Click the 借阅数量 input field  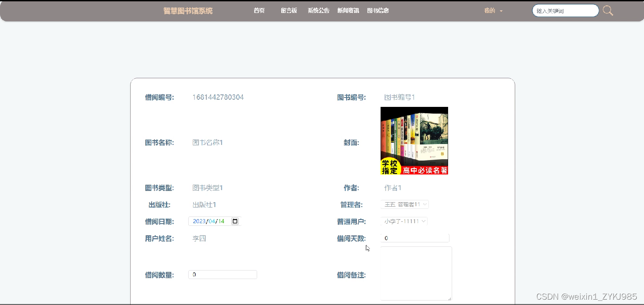click(223, 275)
